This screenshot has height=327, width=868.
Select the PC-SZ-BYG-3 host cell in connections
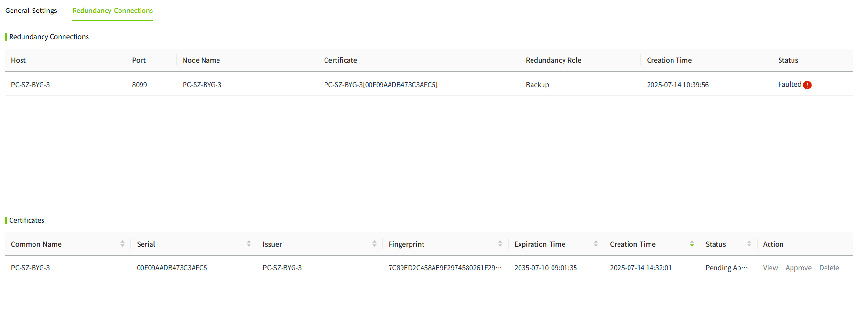click(x=31, y=85)
